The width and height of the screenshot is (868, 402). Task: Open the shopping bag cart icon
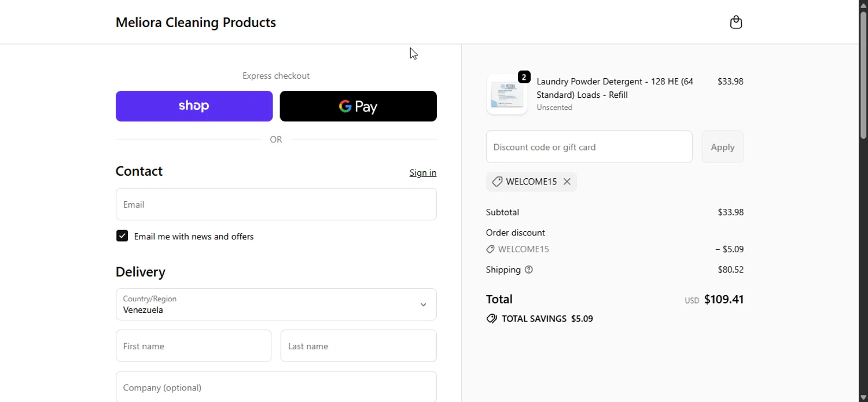coord(735,22)
